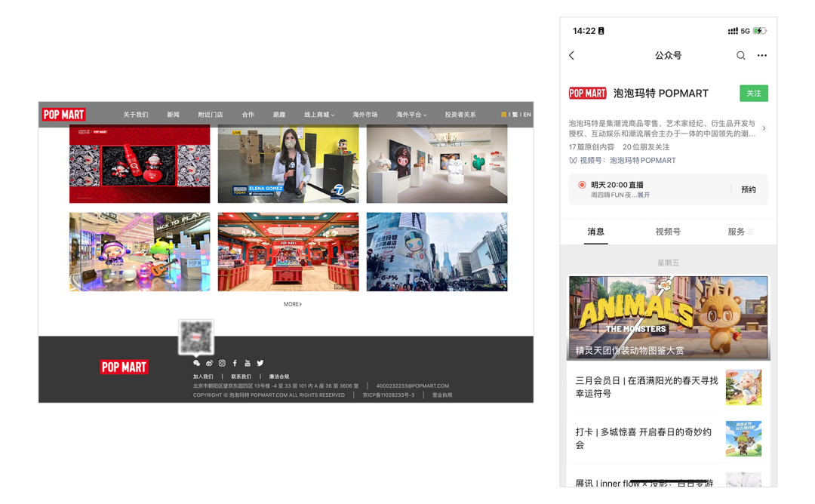
Task: Open the 服务 menu tab
Action: [740, 232]
